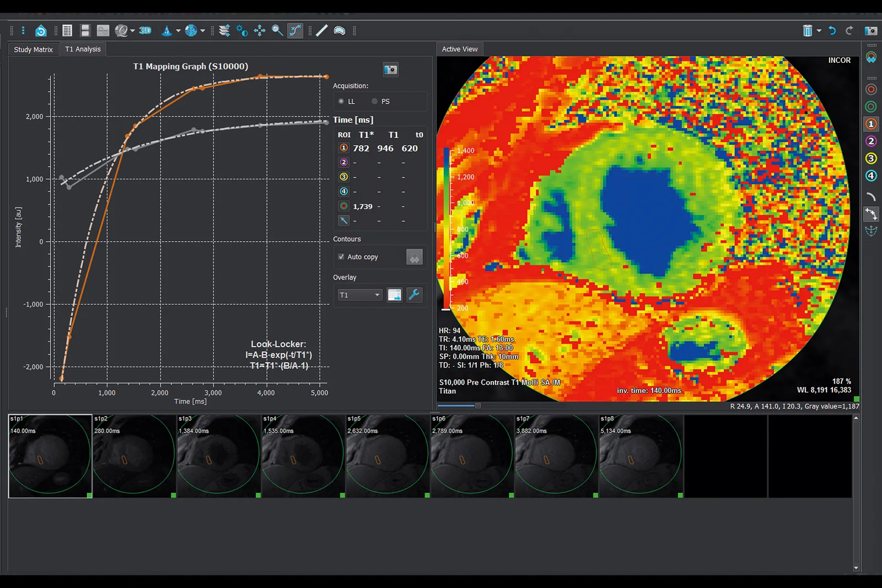
Task: Switch to the T1 Analysis tab
Action: tap(83, 49)
